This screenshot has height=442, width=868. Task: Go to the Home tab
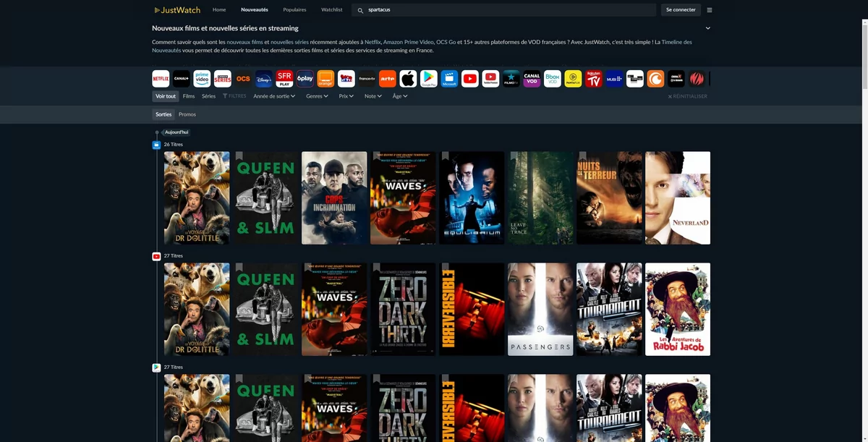click(219, 10)
